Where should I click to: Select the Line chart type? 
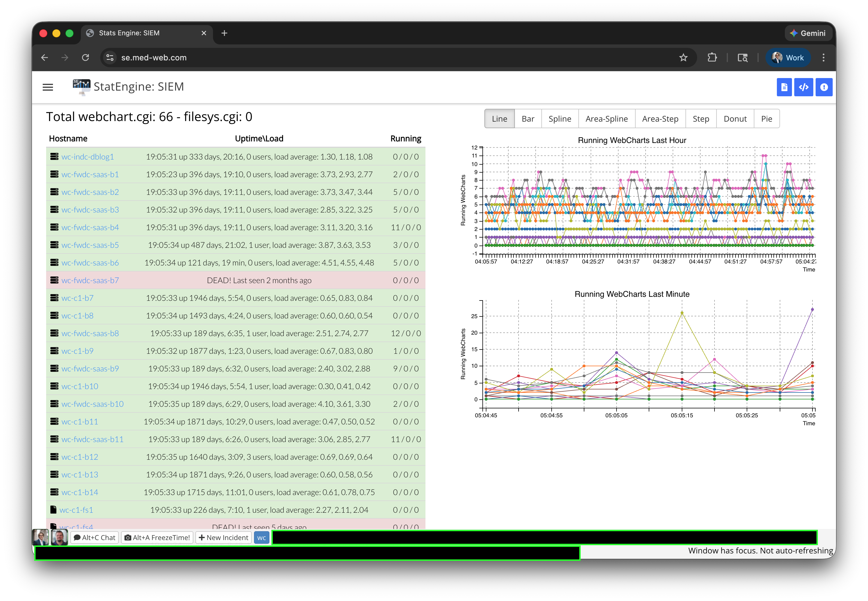click(499, 118)
